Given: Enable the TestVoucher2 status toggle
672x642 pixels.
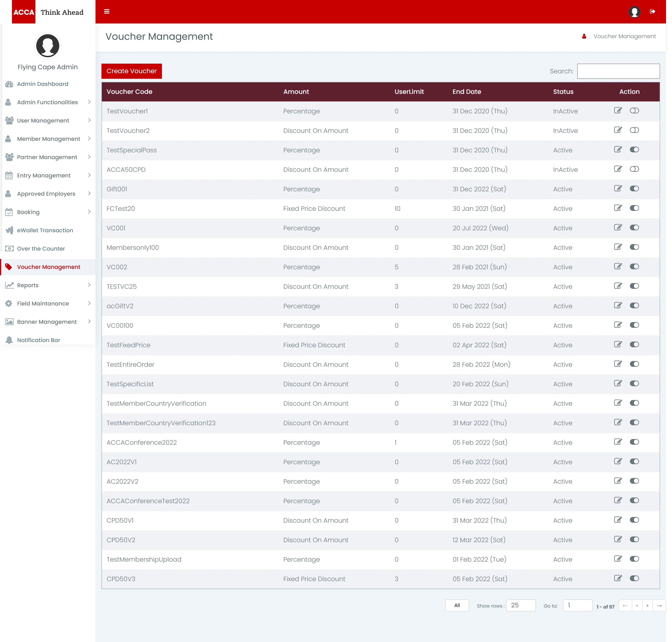Looking at the screenshot, I should pos(634,130).
